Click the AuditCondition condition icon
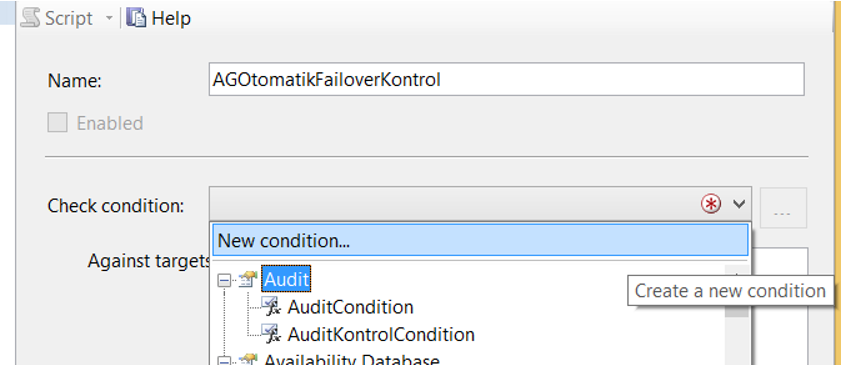 coord(271,306)
